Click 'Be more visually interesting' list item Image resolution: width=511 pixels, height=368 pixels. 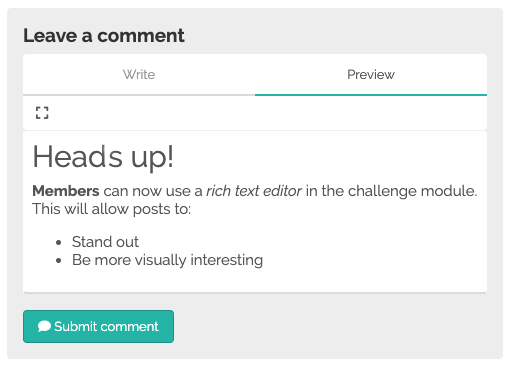(x=167, y=260)
